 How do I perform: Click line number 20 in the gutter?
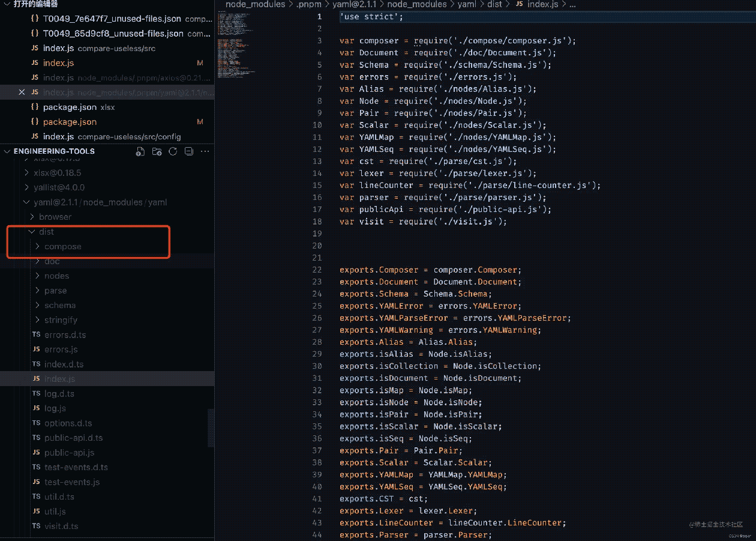pos(317,246)
